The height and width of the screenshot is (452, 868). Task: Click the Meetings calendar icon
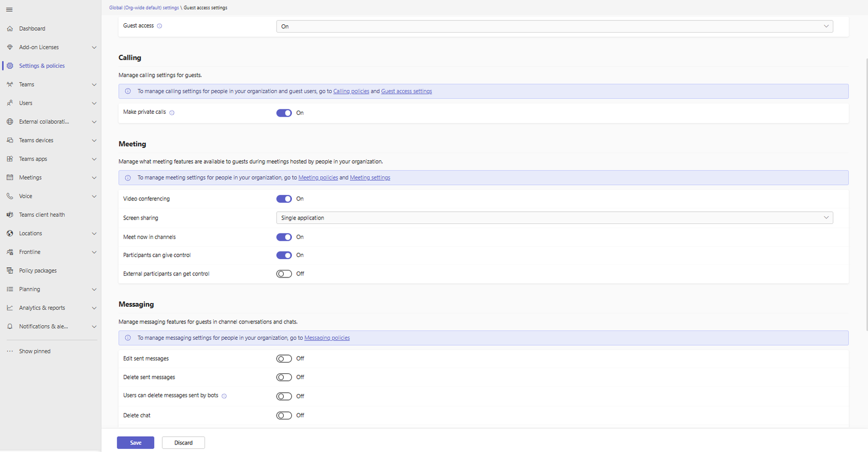click(x=10, y=178)
